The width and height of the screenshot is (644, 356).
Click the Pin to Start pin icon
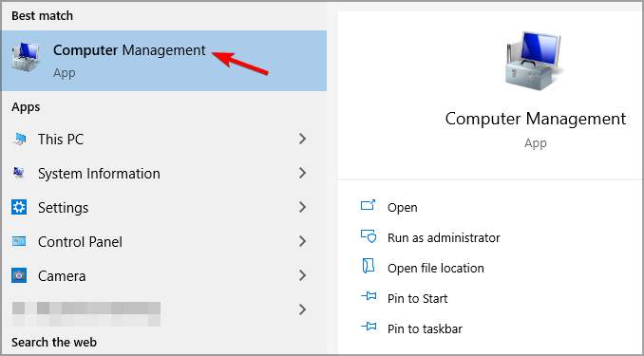point(369,296)
